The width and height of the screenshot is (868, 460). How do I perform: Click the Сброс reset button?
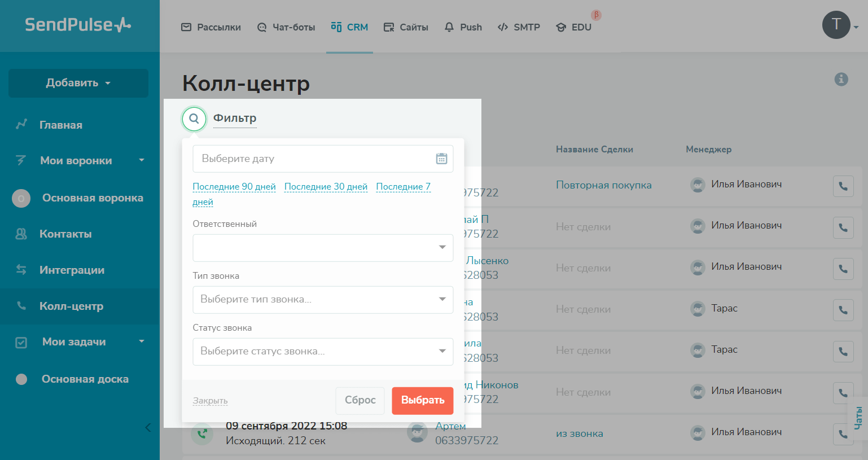360,400
